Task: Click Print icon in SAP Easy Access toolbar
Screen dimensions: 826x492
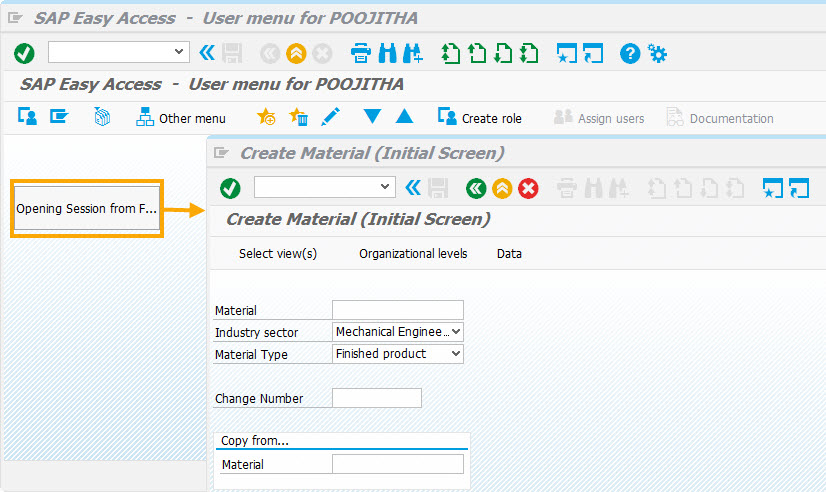Action: click(x=361, y=53)
